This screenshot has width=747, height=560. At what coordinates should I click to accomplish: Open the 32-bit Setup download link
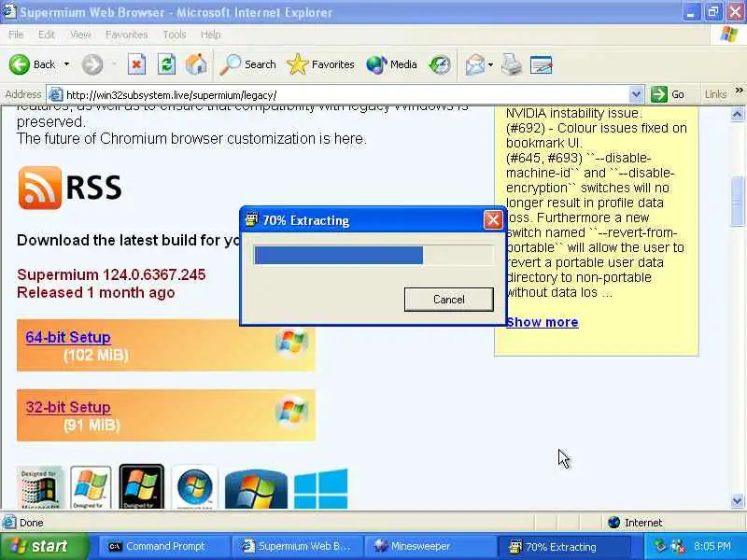(x=68, y=407)
